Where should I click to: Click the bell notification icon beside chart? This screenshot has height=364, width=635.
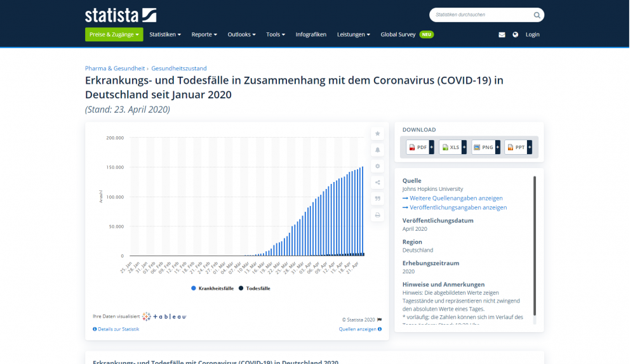coord(378,150)
